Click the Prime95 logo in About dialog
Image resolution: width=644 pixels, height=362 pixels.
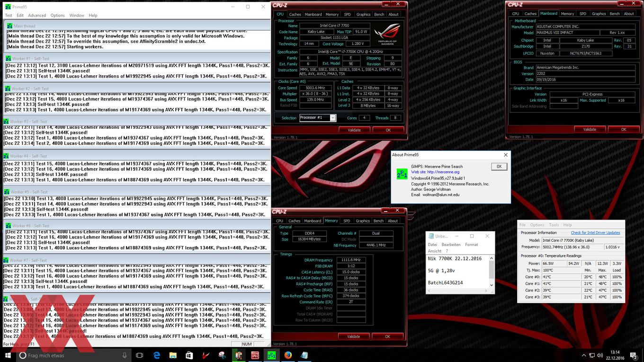[402, 174]
